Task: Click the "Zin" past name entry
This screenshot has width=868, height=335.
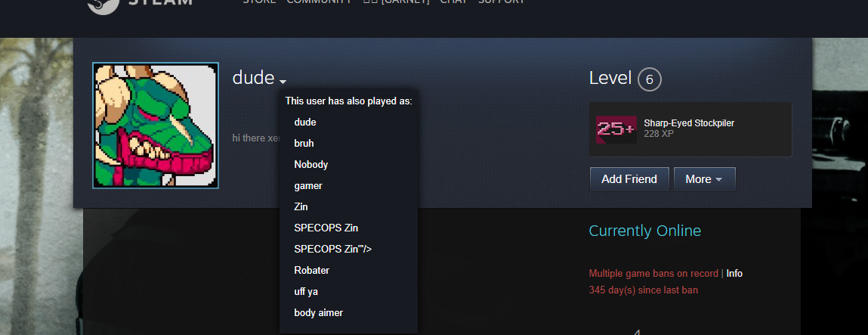Action: pos(301,207)
